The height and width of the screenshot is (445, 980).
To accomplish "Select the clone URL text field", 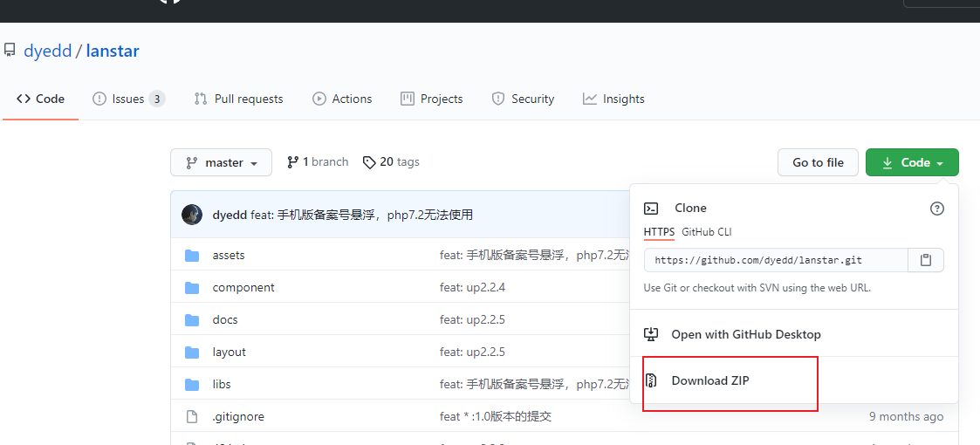I will [776, 260].
